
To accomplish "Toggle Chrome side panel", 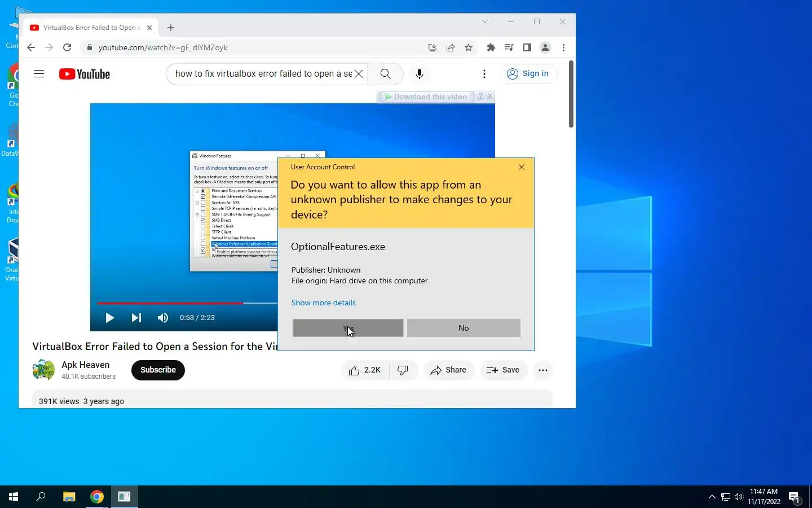I will 527,47.
